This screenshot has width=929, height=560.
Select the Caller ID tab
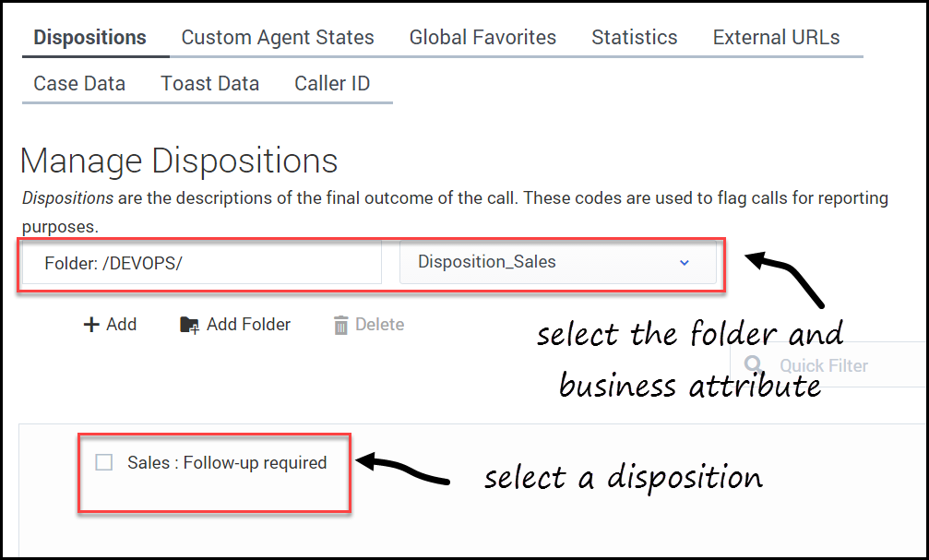click(x=332, y=83)
